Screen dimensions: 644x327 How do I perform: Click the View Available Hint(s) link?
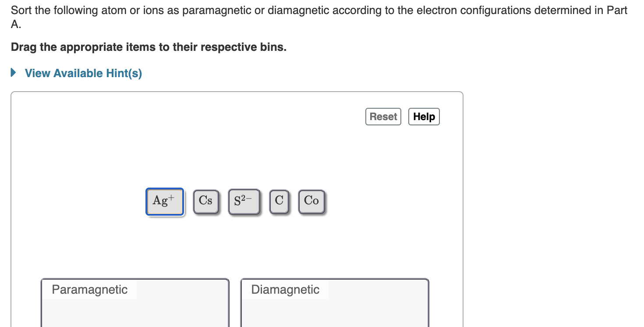coord(83,73)
